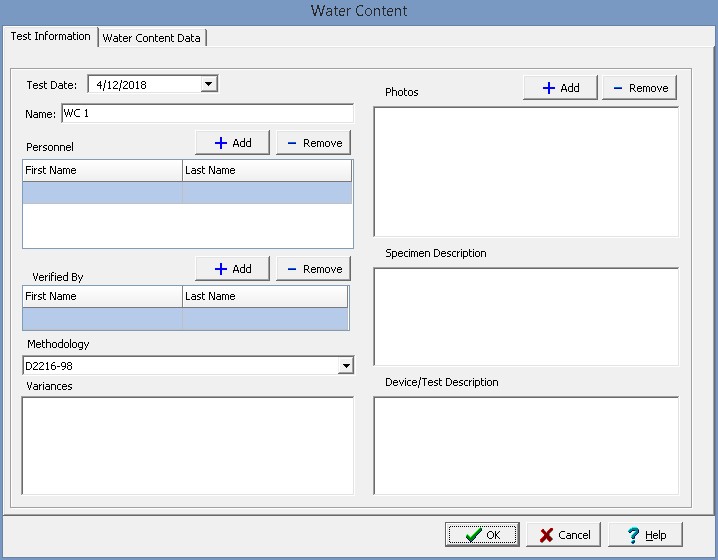Click Remove button for Verified By

tap(313, 269)
